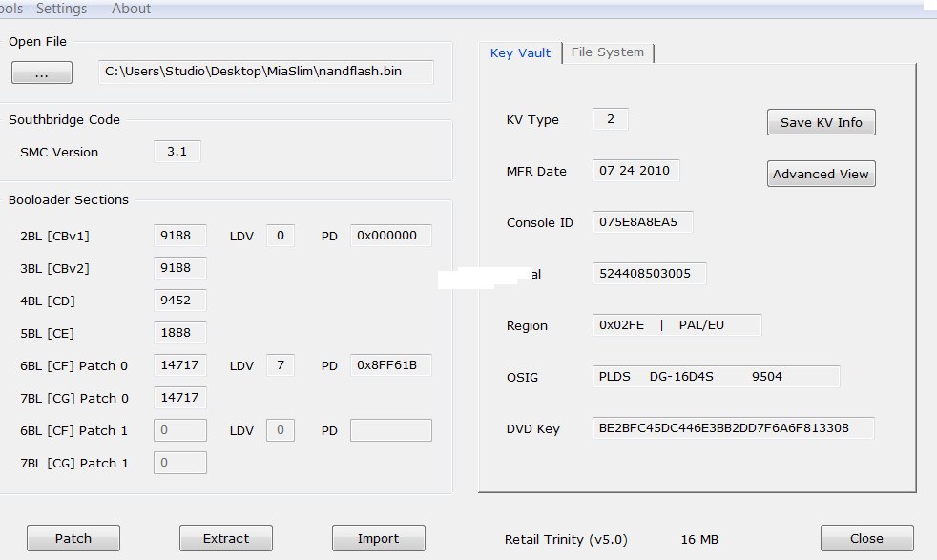Click the OSIG field with PLDS DG-16D4S
The width and height of the screenshot is (937, 560).
click(716, 377)
